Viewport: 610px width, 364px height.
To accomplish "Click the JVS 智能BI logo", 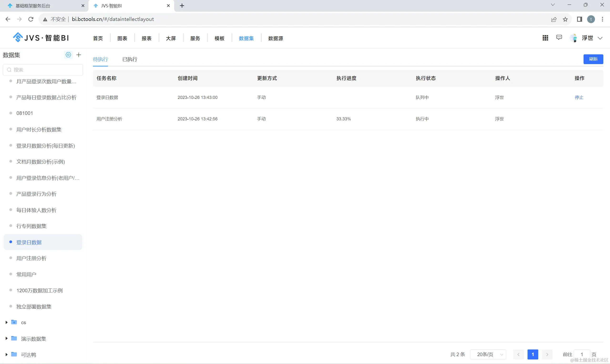I will pyautogui.click(x=41, y=38).
